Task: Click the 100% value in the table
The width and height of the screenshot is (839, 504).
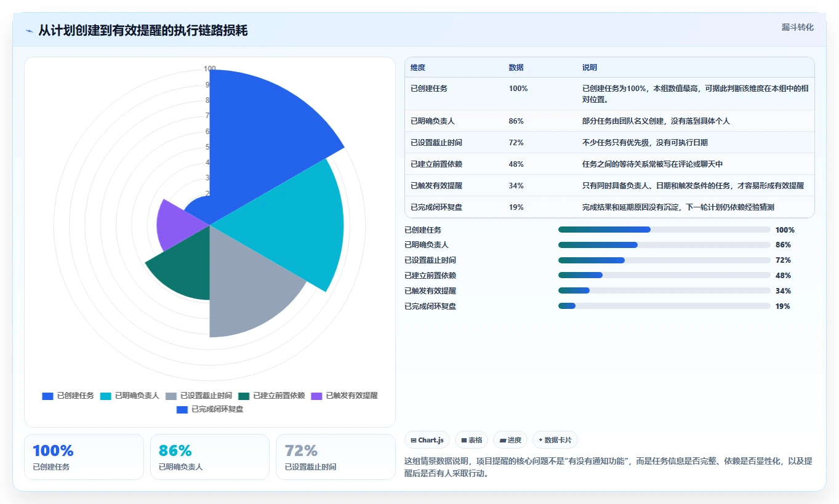Action: tap(518, 89)
